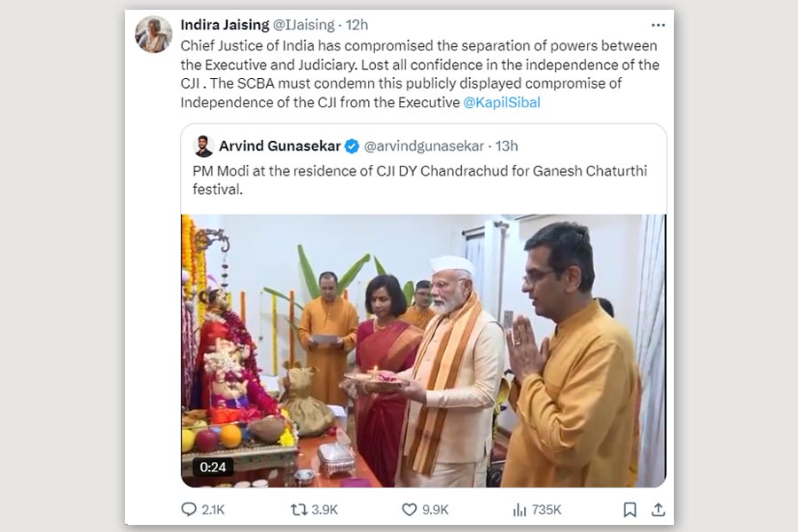Click the share upload icon

[658, 510]
